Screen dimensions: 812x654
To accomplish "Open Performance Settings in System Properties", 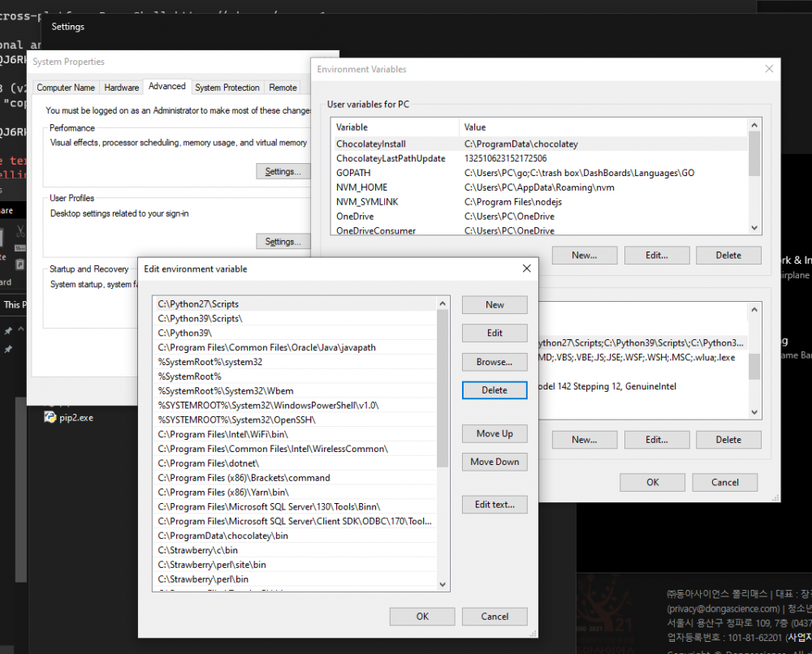I will coord(283,171).
